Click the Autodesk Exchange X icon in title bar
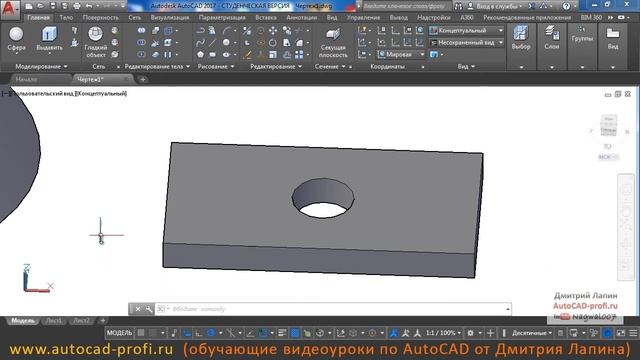Image resolution: width=640 pixels, height=360 pixels. (531, 6)
